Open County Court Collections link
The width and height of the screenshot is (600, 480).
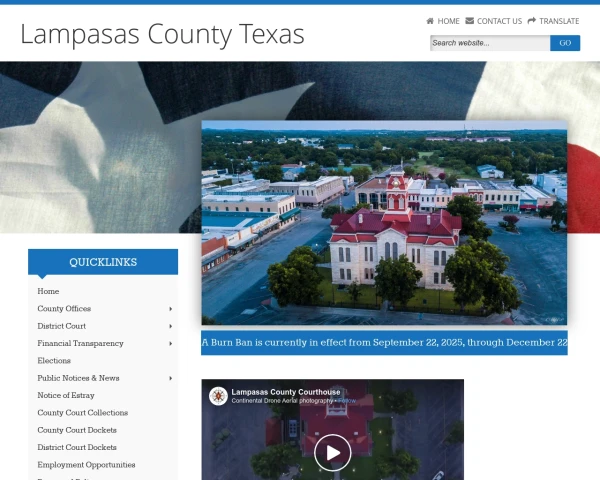point(83,413)
